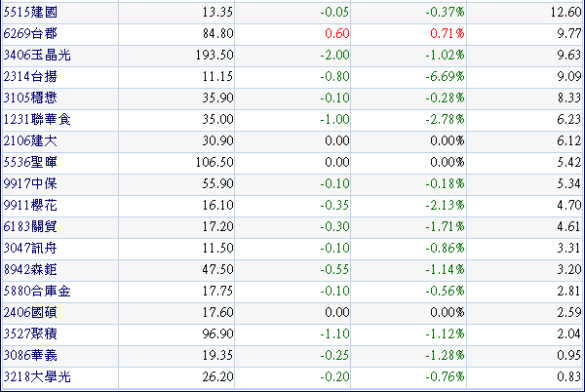
Task: Click change value -2.00
Action: (334, 56)
